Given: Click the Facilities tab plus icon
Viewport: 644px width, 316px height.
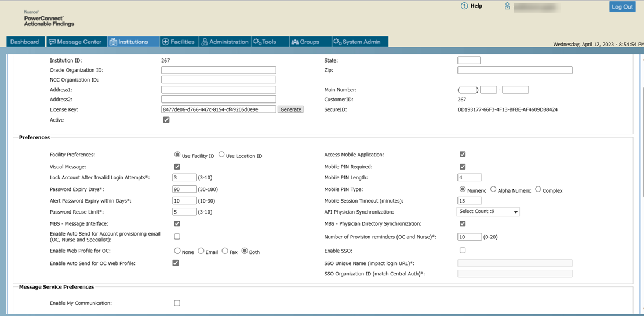Looking at the screenshot, I should tap(166, 42).
